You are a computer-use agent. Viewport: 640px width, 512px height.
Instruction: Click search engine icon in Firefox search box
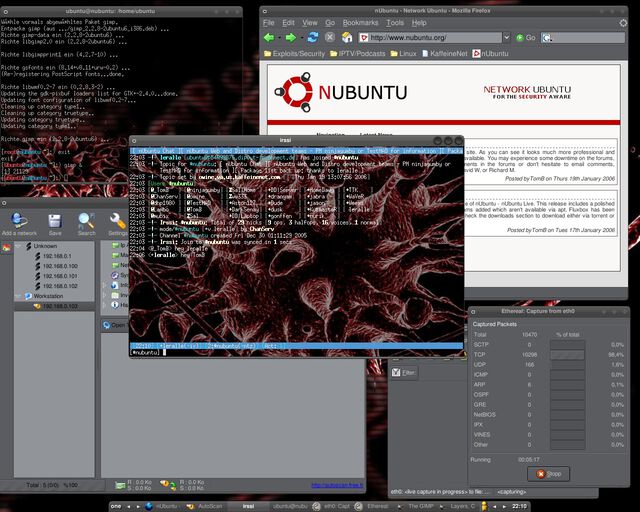(x=547, y=38)
